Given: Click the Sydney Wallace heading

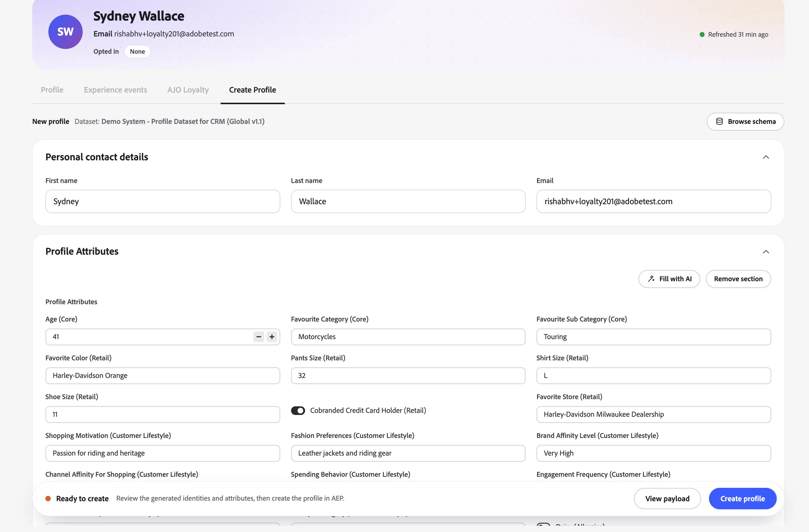Looking at the screenshot, I should (139, 16).
